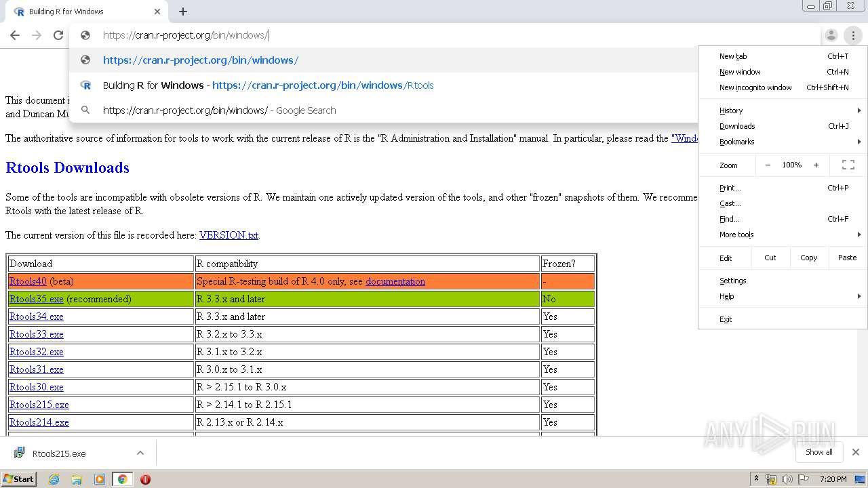This screenshot has width=868, height=488.
Task: Click the Frozen? column header
Action: [x=568, y=264]
